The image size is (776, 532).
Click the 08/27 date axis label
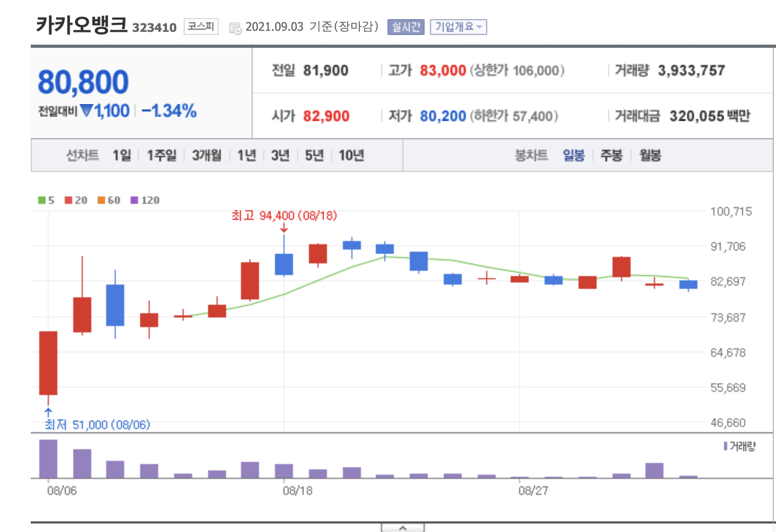click(x=533, y=491)
